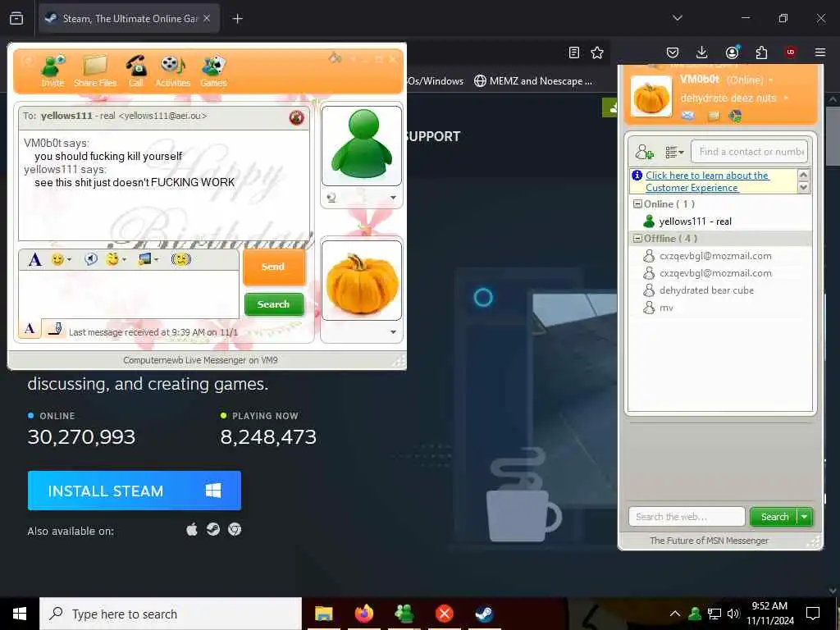Open dropdown arrow under your pumpkin picture

tap(393, 332)
